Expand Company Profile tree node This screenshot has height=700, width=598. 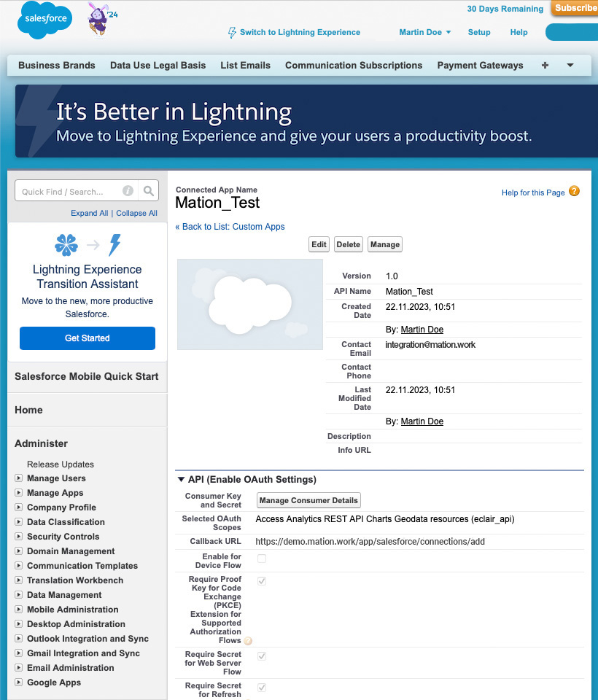19,507
